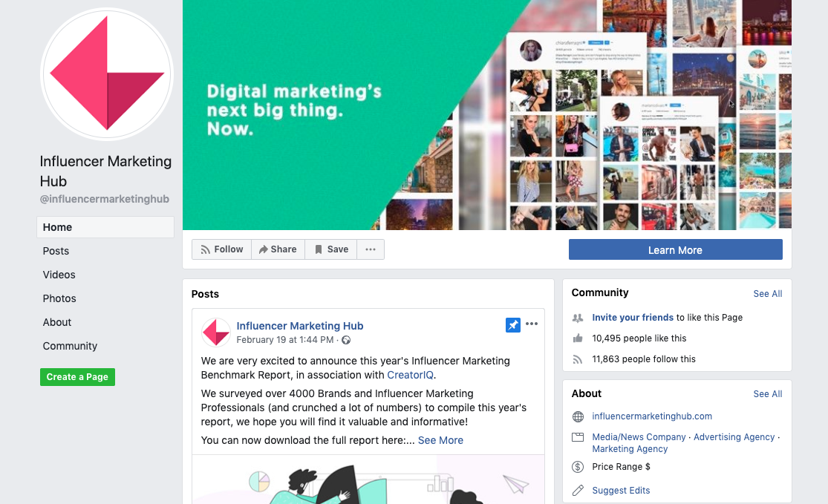
Task: Open the CreatorIQ link in the post
Action: tap(410, 375)
